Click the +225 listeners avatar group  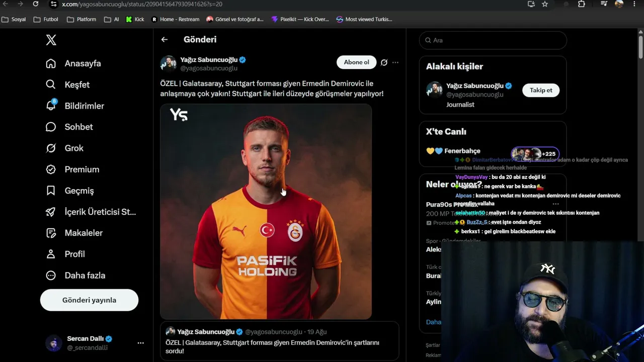[535, 154]
